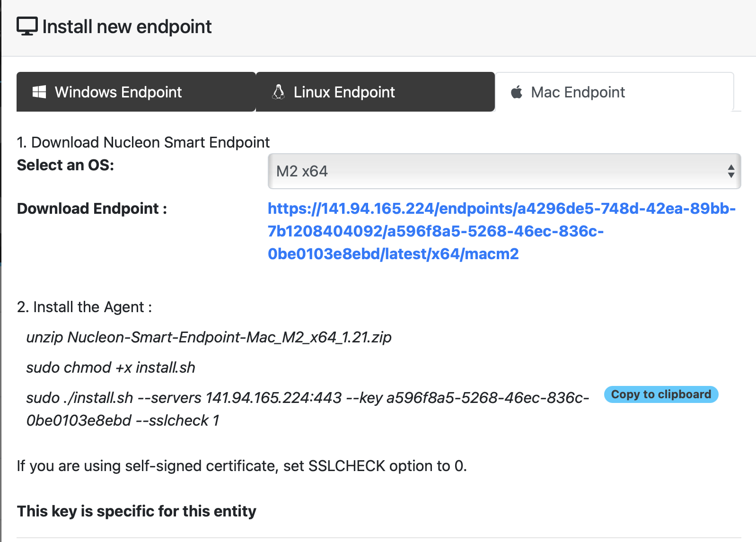The width and height of the screenshot is (756, 542).
Task: Click the Copy to clipboard button
Action: [x=661, y=394]
